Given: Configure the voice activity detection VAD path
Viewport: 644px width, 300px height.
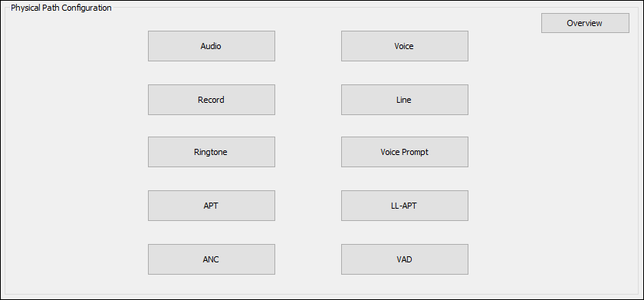Looking at the screenshot, I should tap(405, 259).
